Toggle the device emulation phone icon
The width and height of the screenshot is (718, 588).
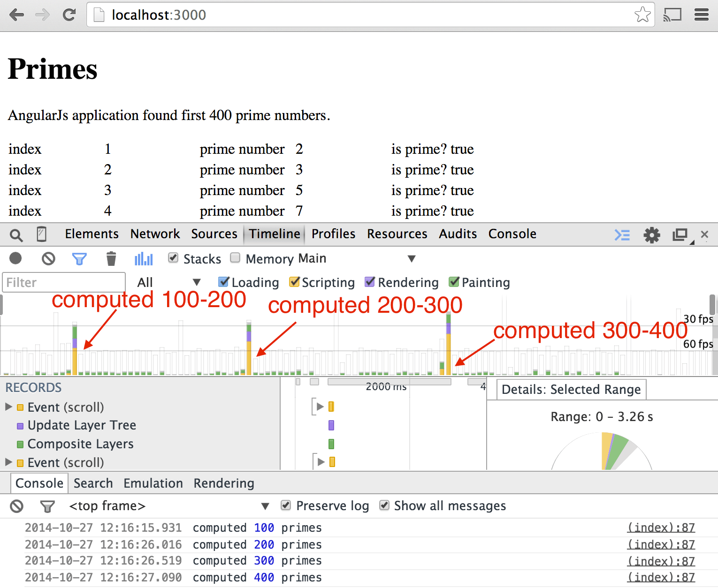[41, 234]
